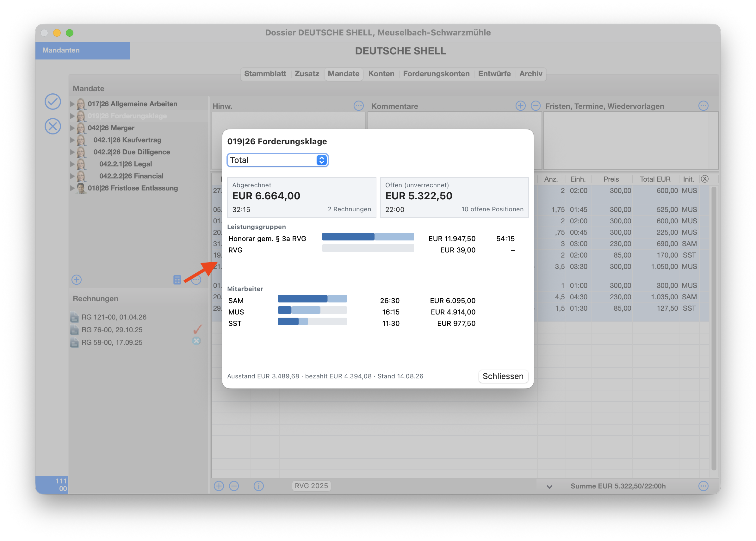Click the document icon of RG 58-00

[x=75, y=342]
